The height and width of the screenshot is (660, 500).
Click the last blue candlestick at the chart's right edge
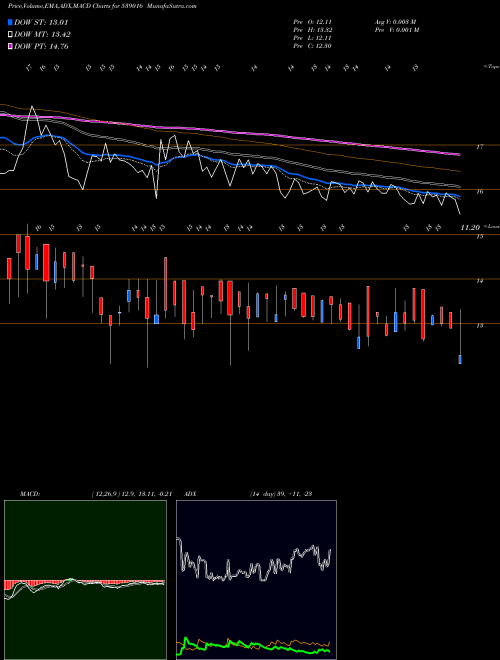tap(460, 359)
